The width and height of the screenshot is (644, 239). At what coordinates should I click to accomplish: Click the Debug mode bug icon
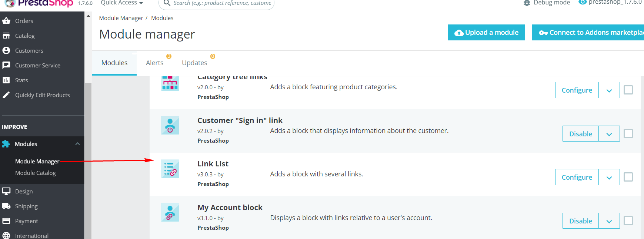[x=527, y=3]
